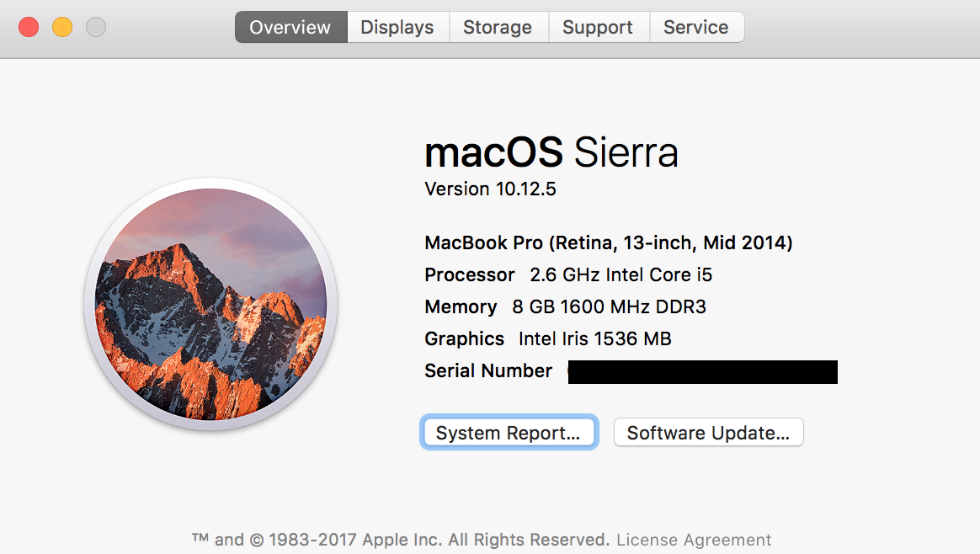This screenshot has height=554, width=980.
Task: Click the redacted serial number bar
Action: [x=702, y=371]
